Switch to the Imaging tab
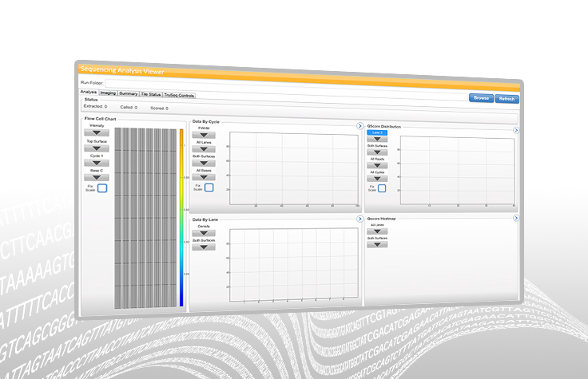 [108, 93]
